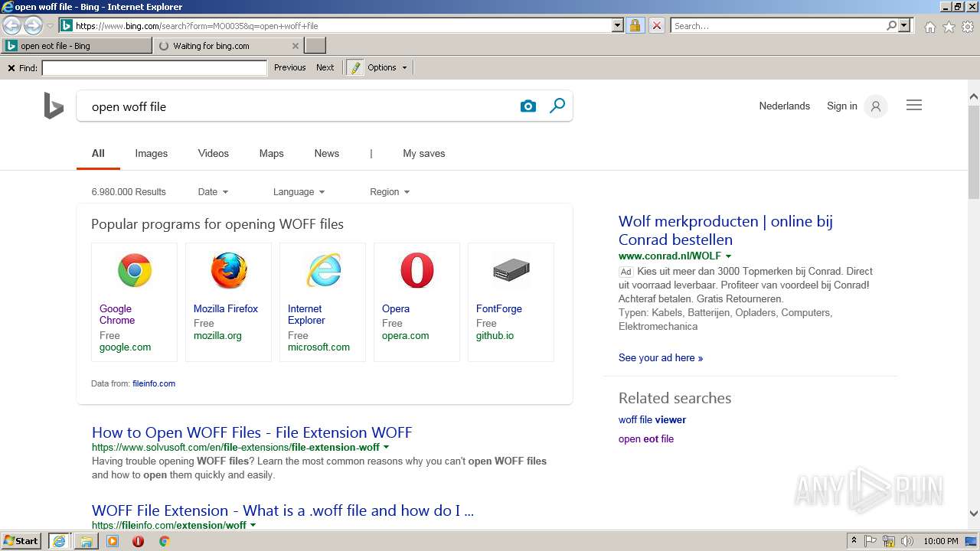Click the Sign in profile avatar icon
The height and width of the screenshot is (551, 980).
click(x=876, y=106)
